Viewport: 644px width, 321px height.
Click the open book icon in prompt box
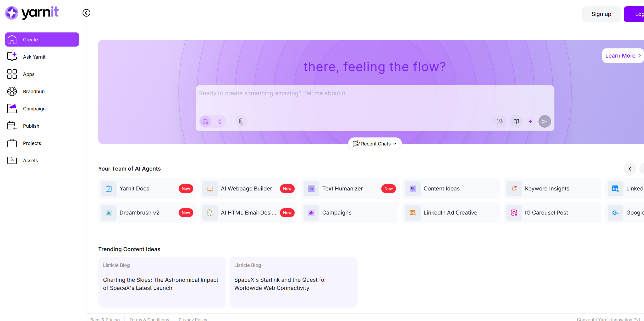516,121
